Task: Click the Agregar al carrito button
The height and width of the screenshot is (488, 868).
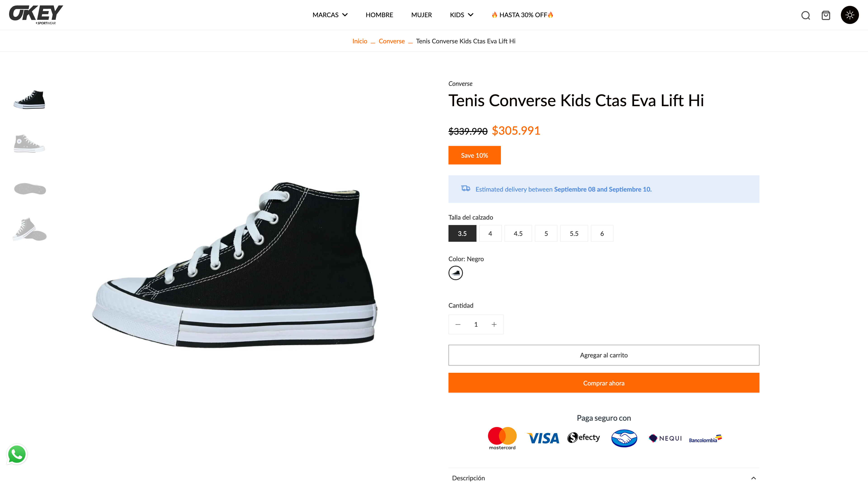Action: 604,355
